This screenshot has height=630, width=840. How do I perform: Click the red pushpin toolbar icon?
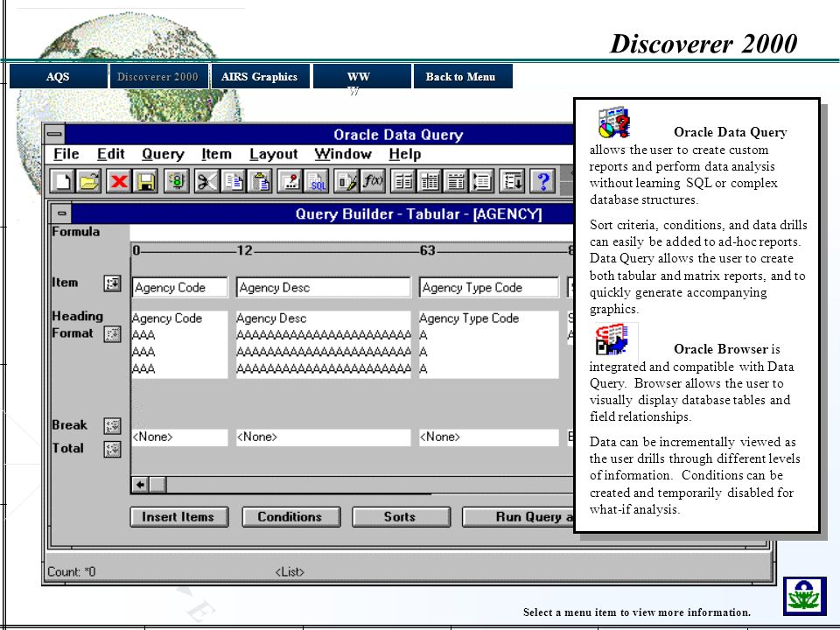[x=290, y=182]
